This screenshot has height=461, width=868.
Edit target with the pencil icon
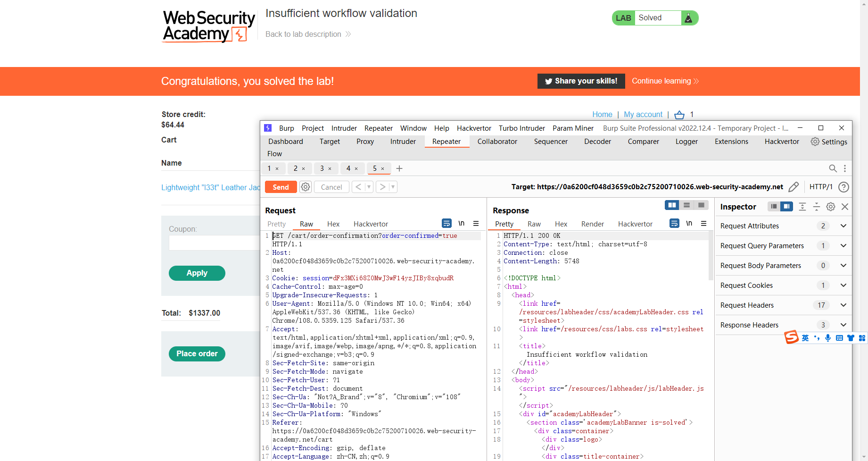(x=794, y=187)
